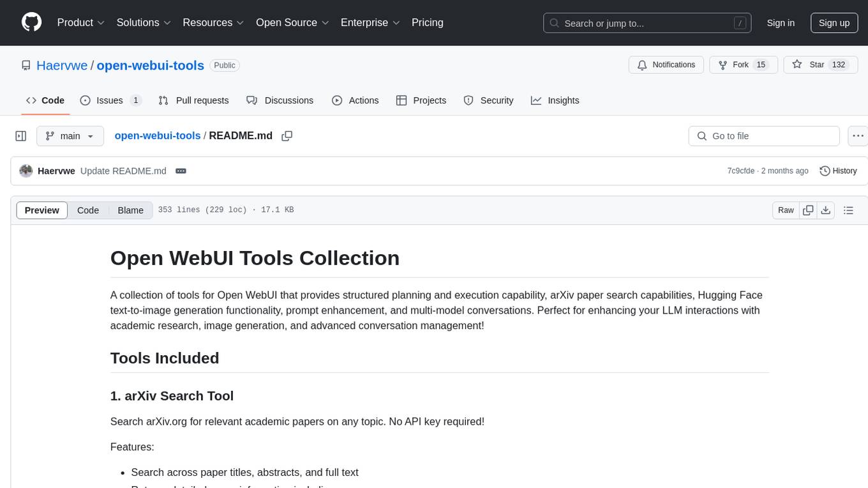
Task: Focus the Go to file search field
Action: coord(764,136)
